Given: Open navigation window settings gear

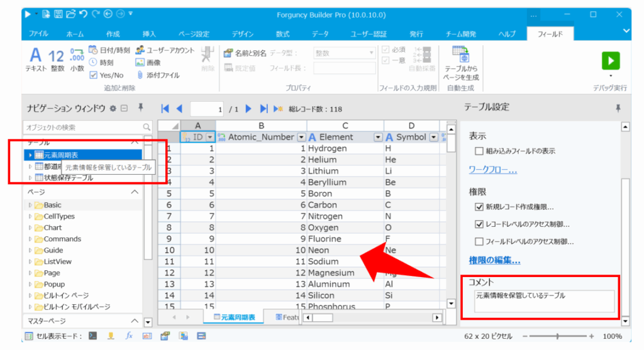Looking at the screenshot, I should click(113, 108).
